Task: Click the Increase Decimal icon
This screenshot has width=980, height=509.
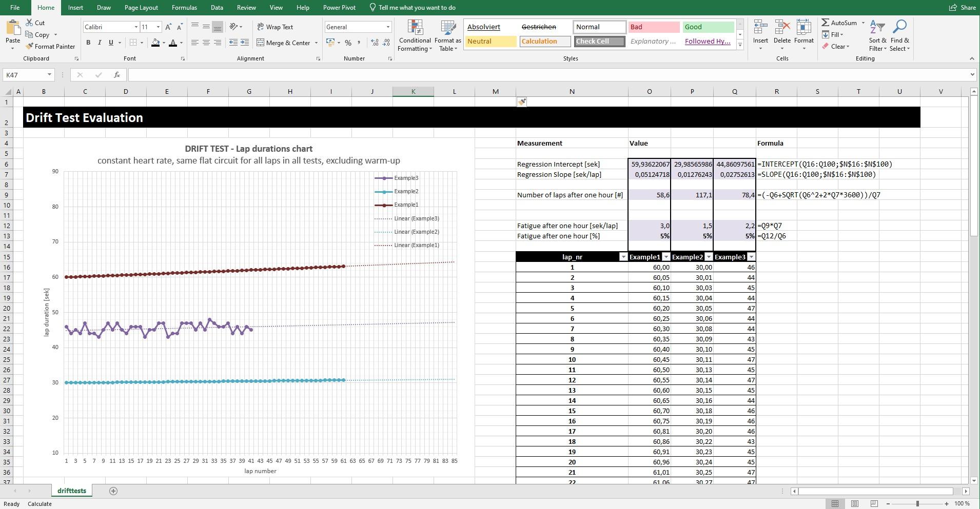Action: [375, 43]
